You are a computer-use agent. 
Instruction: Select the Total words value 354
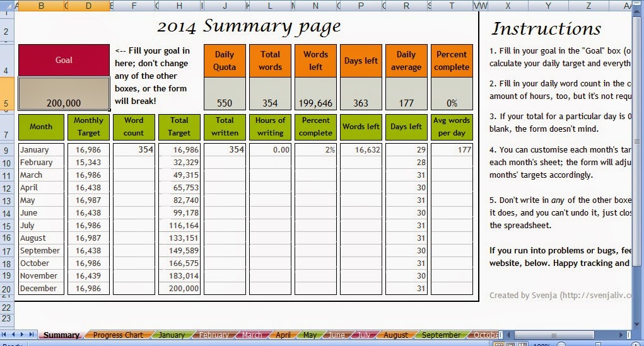click(270, 93)
